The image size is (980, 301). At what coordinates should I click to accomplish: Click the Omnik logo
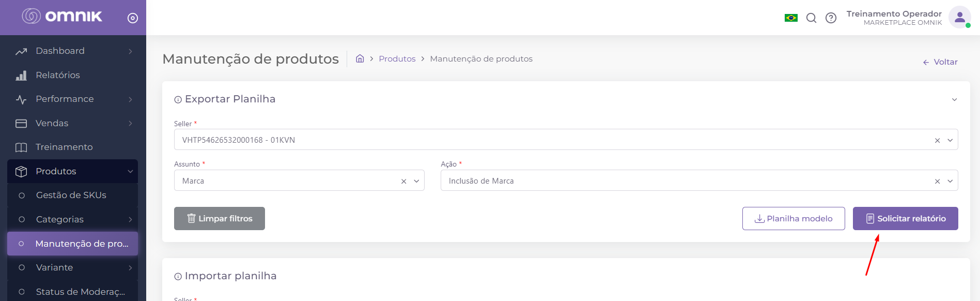[62, 16]
